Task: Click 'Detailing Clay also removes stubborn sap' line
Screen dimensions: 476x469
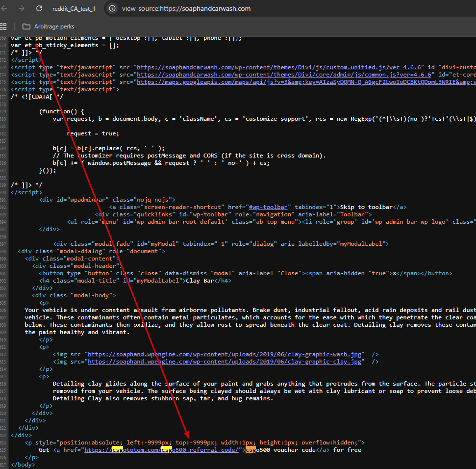Action: coord(163,398)
